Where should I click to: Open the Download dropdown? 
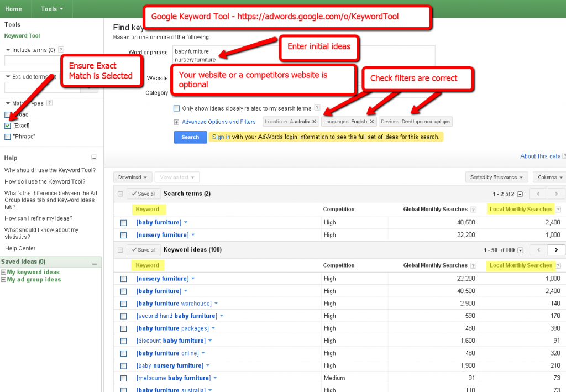tap(133, 177)
